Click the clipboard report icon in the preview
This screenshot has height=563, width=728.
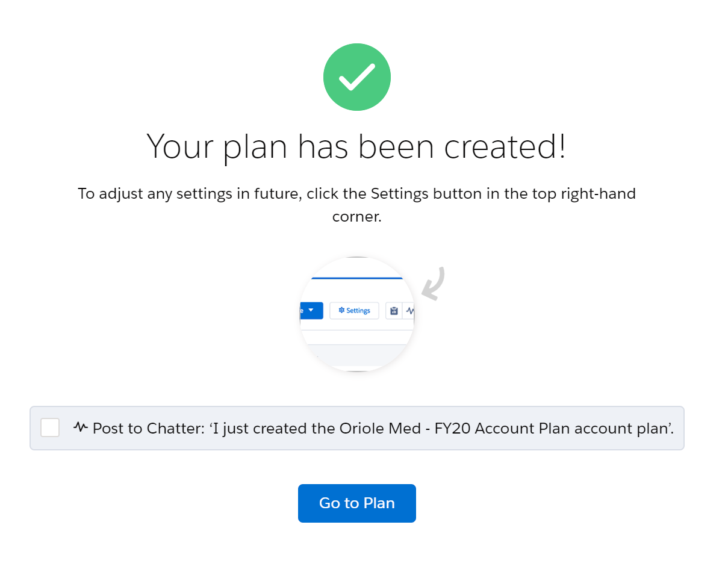394,311
